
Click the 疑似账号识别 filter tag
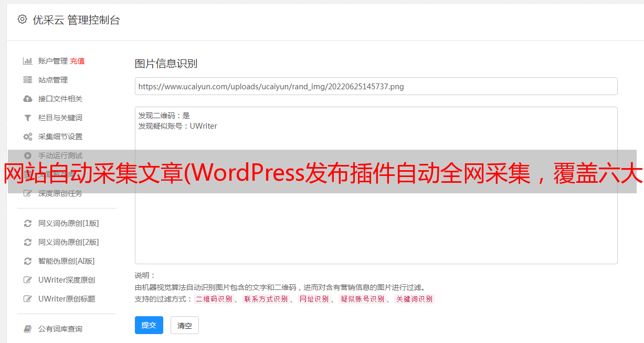[362, 299]
